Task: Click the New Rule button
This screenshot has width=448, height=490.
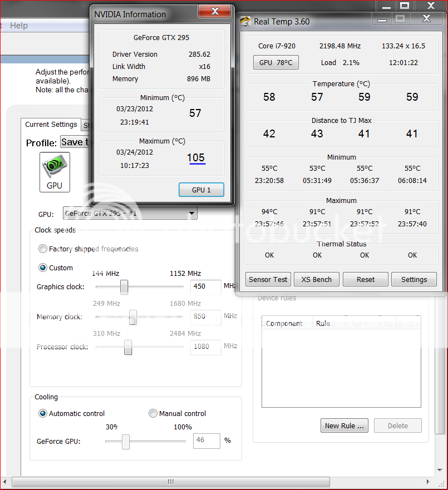Action: coord(345,426)
